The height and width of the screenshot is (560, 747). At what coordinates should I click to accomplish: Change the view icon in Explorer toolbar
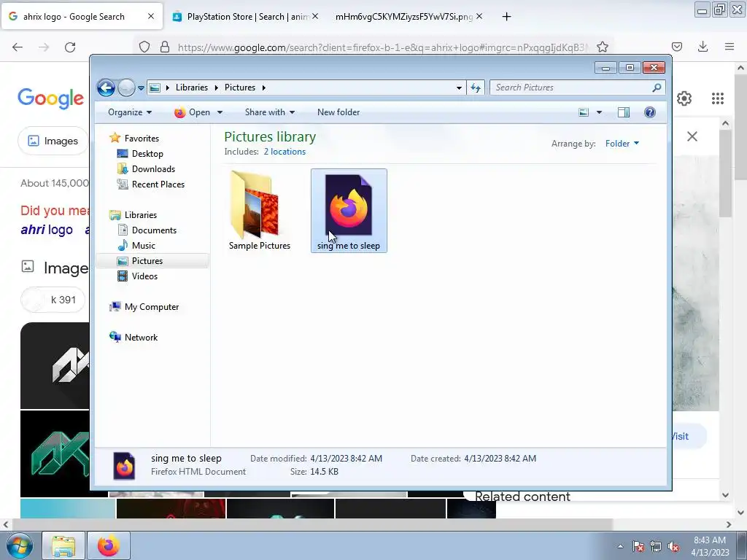584,112
